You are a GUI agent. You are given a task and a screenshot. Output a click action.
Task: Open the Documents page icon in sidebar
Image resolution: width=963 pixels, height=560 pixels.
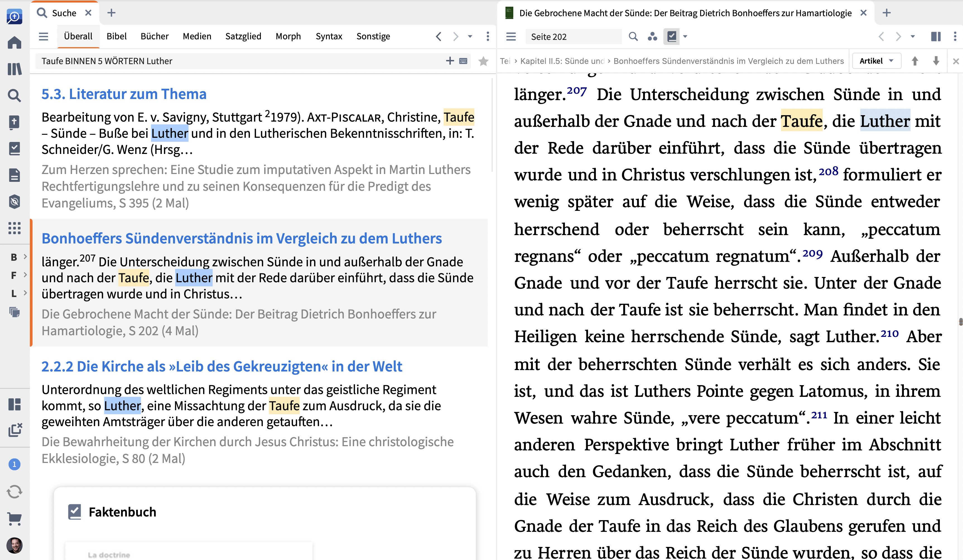coord(15,175)
